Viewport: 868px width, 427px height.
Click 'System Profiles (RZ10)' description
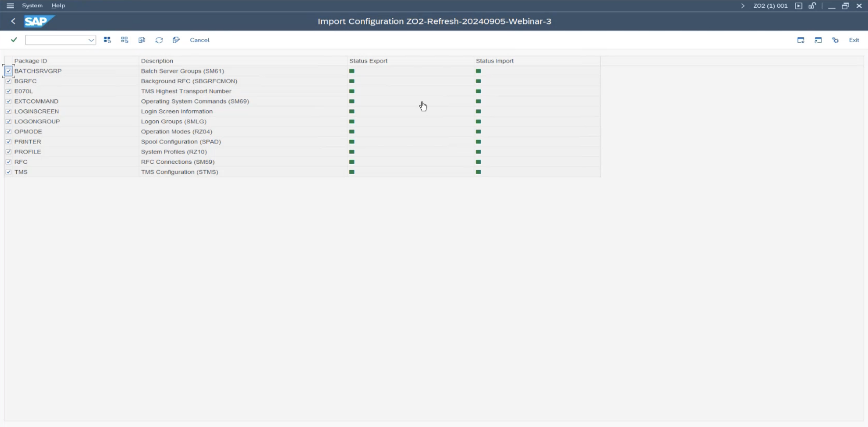(x=174, y=152)
